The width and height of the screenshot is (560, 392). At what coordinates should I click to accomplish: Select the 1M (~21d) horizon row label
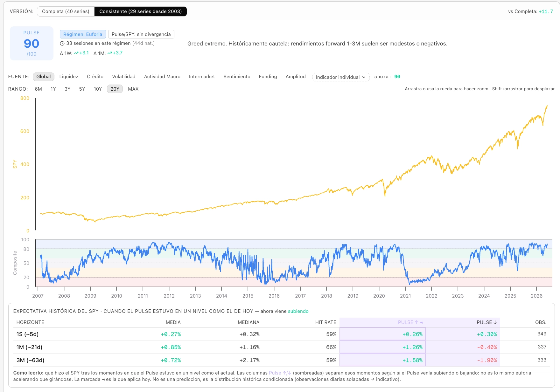[x=29, y=347]
